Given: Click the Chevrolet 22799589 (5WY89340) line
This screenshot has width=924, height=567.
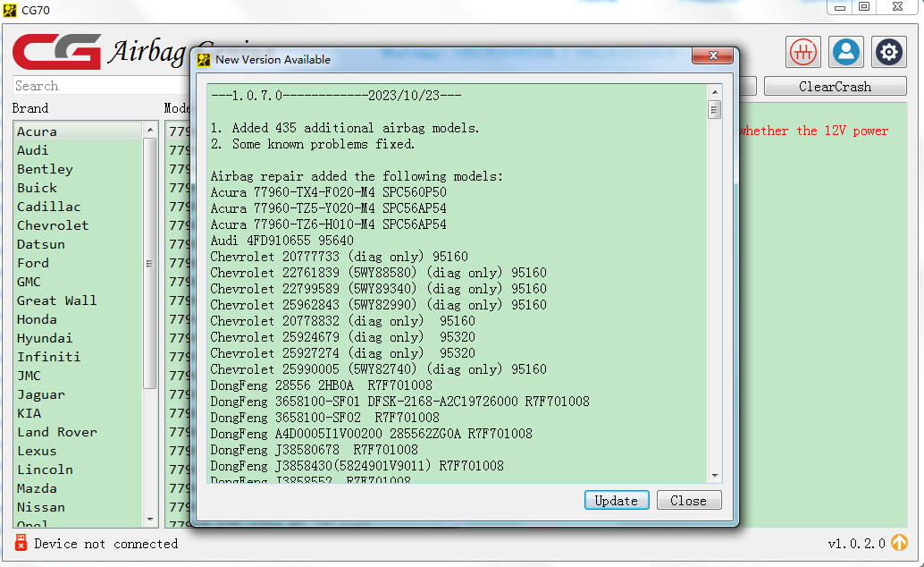Looking at the screenshot, I should click(378, 289).
